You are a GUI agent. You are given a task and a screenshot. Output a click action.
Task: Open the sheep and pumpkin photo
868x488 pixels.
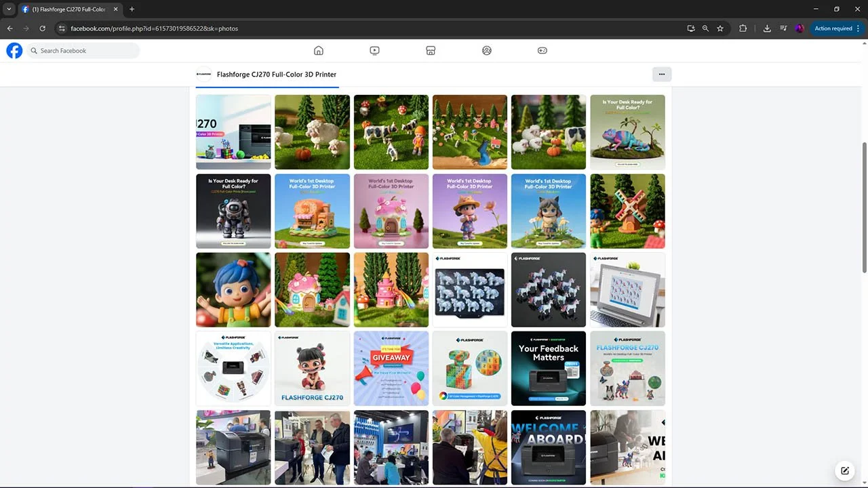click(x=312, y=132)
